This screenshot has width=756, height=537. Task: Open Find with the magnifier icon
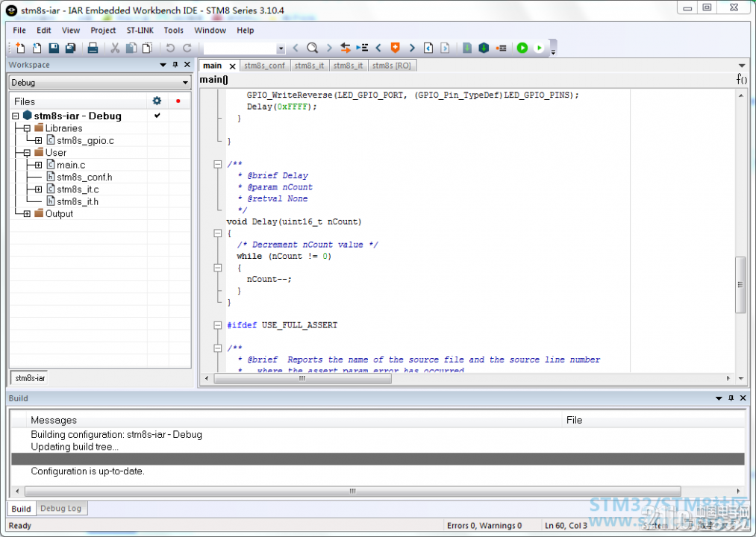[313, 48]
